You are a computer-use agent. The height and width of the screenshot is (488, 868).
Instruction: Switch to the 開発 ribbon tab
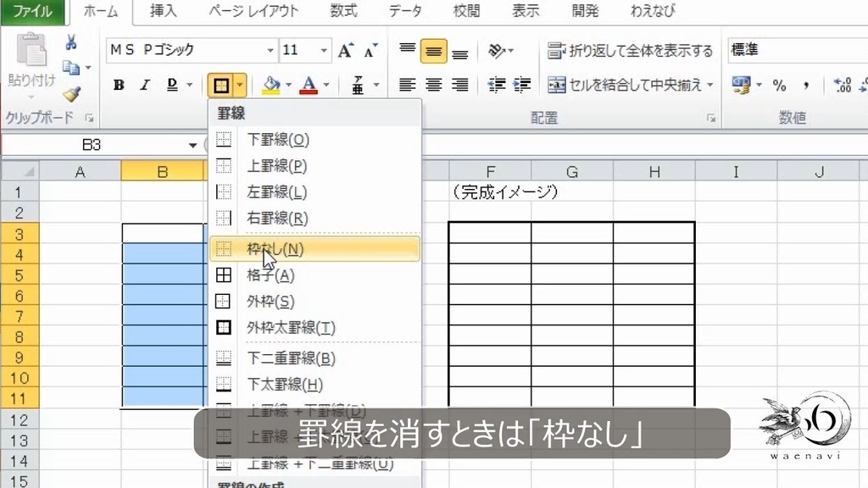[x=585, y=12]
